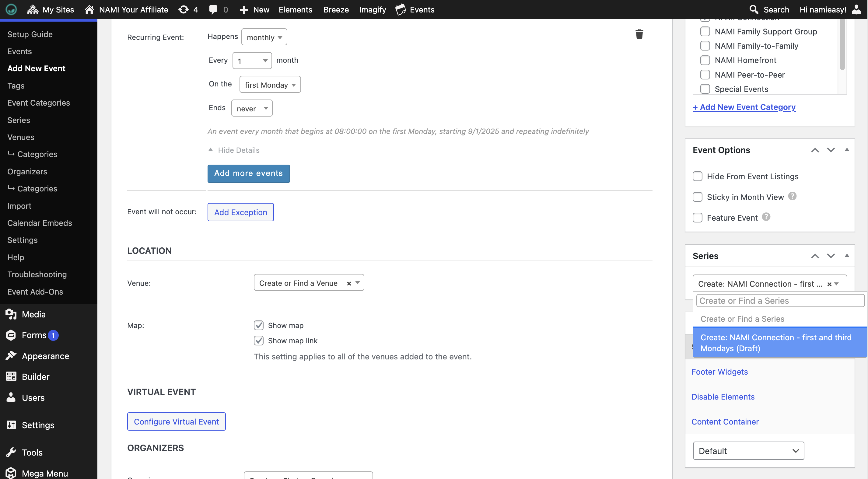Enable Hide From Event Listings checkbox
Screen dimensions: 868x479
[697, 176]
